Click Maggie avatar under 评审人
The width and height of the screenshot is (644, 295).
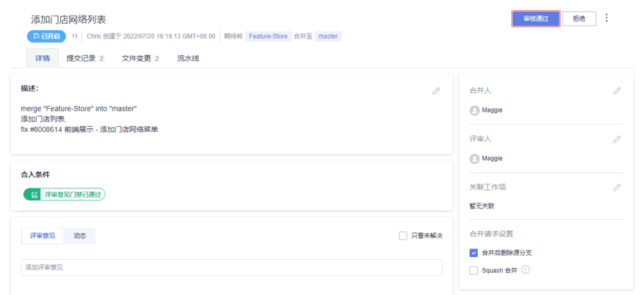click(x=474, y=159)
